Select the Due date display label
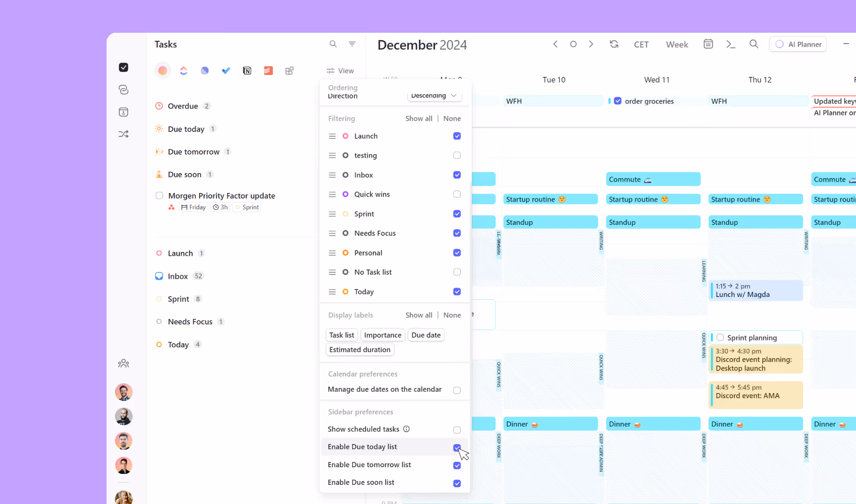The height and width of the screenshot is (504, 856). pyautogui.click(x=426, y=335)
